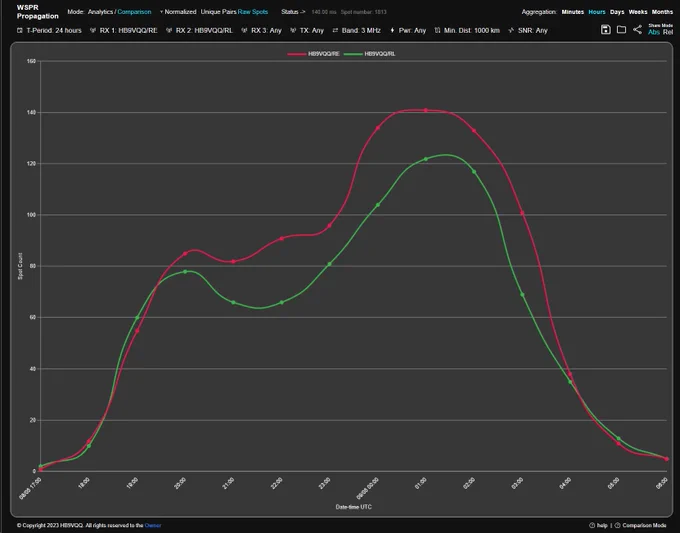Open the RX 2: HB9VQQ/RL selector

[x=204, y=30]
